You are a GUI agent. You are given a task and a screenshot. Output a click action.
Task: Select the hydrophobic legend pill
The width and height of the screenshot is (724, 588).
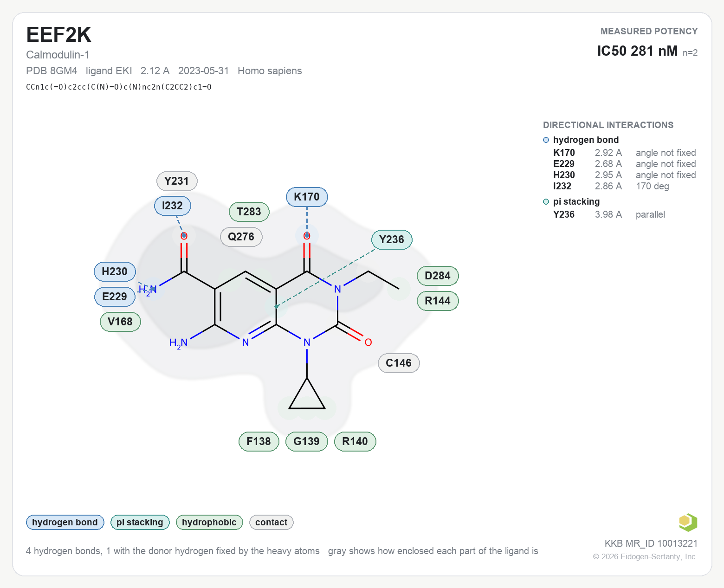[209, 522]
